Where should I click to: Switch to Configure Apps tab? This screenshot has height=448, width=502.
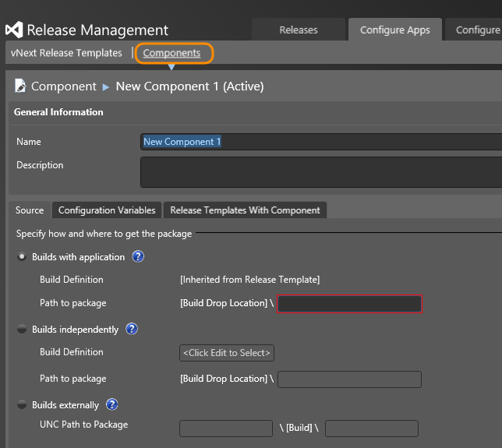(394, 30)
